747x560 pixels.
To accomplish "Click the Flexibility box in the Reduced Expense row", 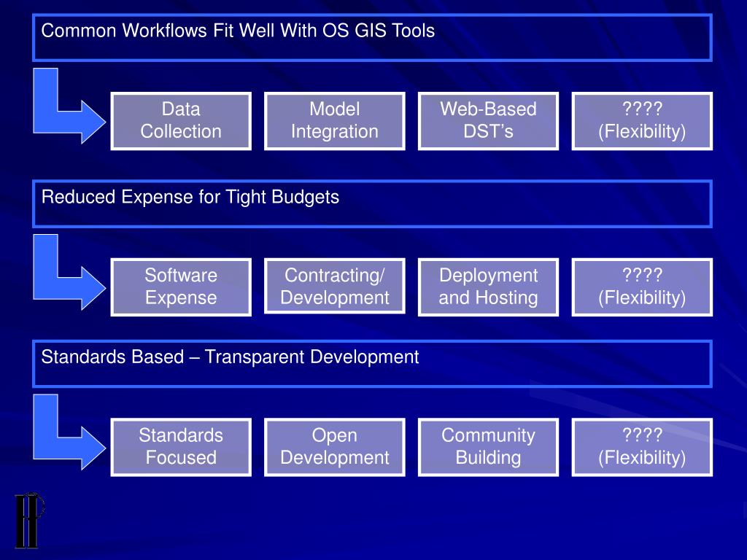I will click(642, 287).
